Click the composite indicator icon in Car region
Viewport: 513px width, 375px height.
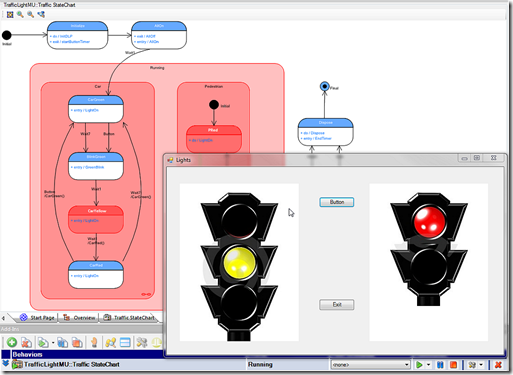pyautogui.click(x=146, y=294)
